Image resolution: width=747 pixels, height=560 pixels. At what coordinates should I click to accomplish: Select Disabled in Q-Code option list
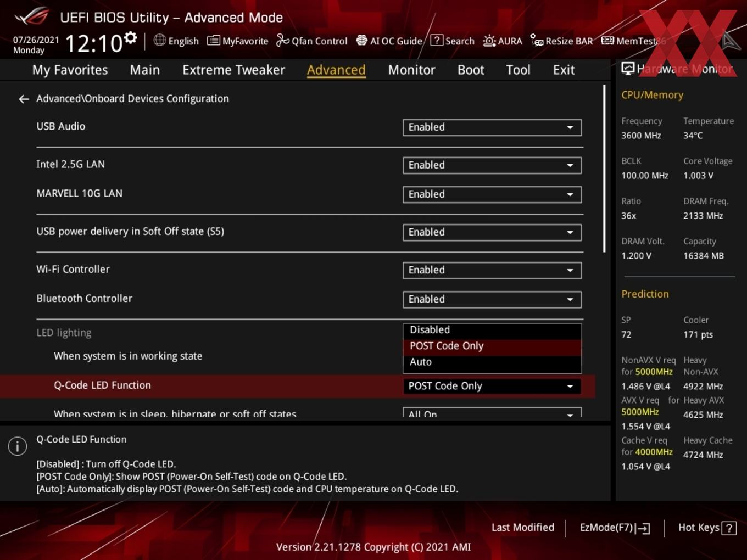click(x=492, y=330)
